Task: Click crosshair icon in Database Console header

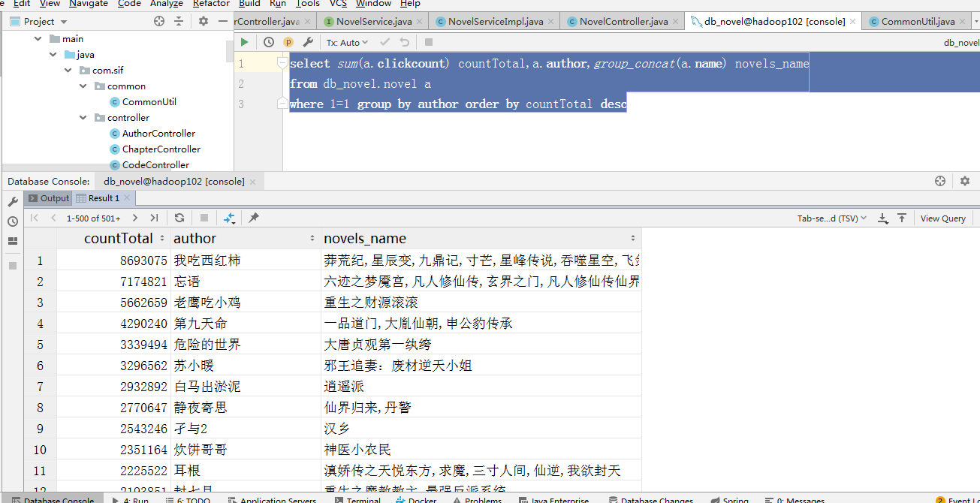Action: (940, 181)
